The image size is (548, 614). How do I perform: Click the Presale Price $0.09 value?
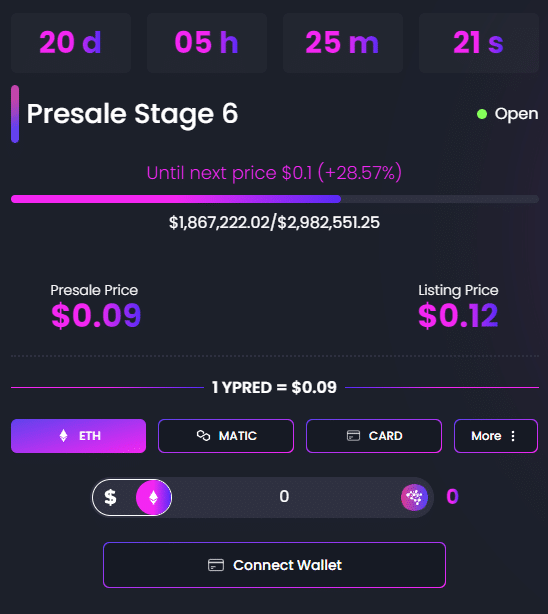coord(96,315)
